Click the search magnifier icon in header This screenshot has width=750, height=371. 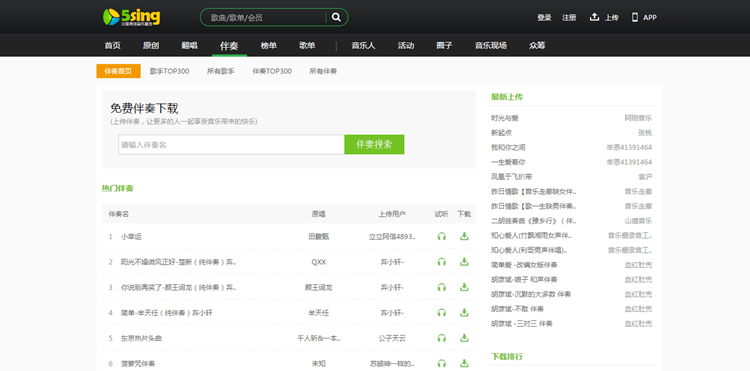click(336, 17)
